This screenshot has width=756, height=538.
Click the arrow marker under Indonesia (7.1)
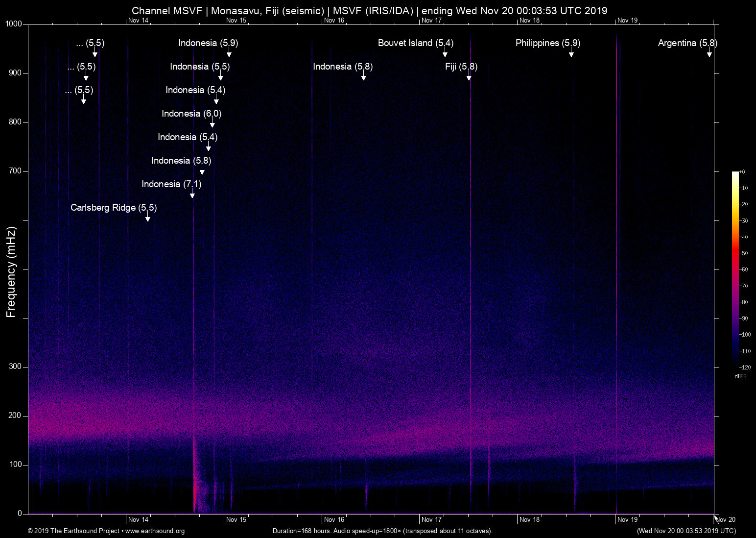point(192,194)
